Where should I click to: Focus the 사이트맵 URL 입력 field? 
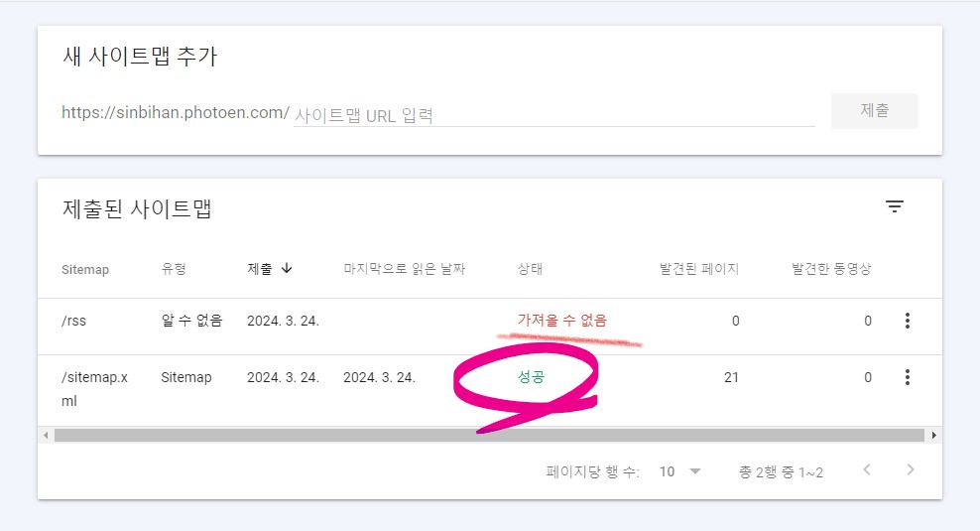pos(553,115)
